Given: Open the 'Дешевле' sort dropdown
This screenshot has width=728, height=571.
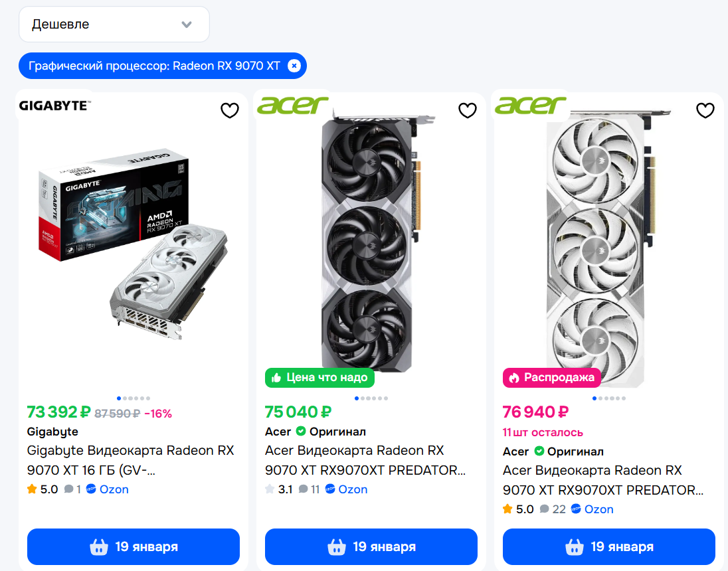Looking at the screenshot, I should [114, 25].
